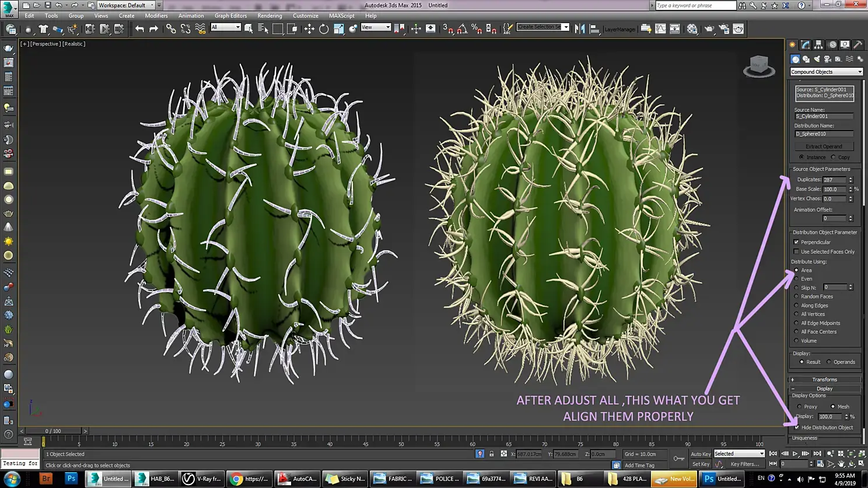Activate the Select and Move tool

(x=309, y=29)
